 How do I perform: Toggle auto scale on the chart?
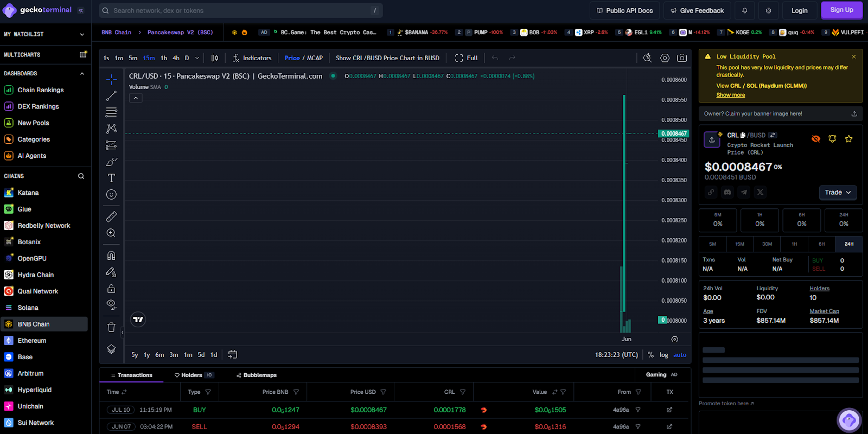[x=680, y=355]
